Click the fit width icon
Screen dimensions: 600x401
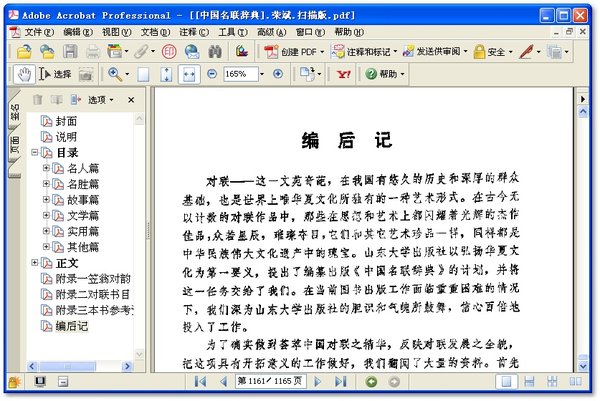(189, 74)
